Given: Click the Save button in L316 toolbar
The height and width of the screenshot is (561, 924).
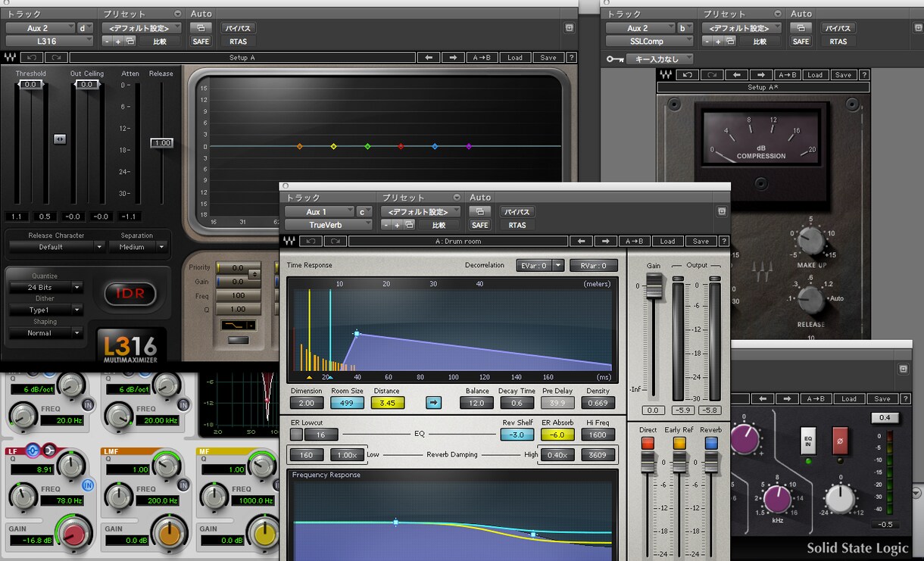Looking at the screenshot, I should [x=548, y=58].
